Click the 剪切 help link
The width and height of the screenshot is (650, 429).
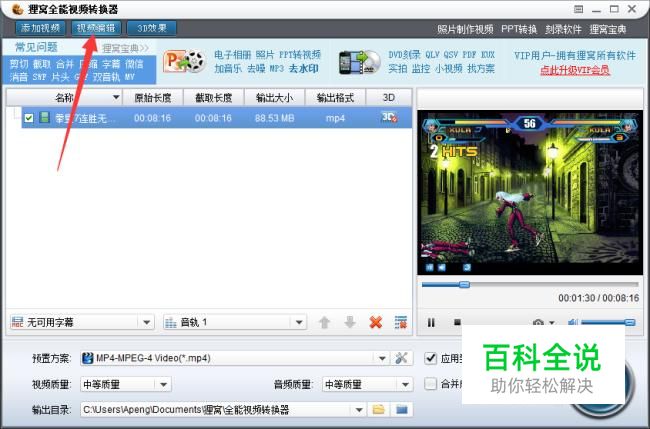click(x=19, y=64)
